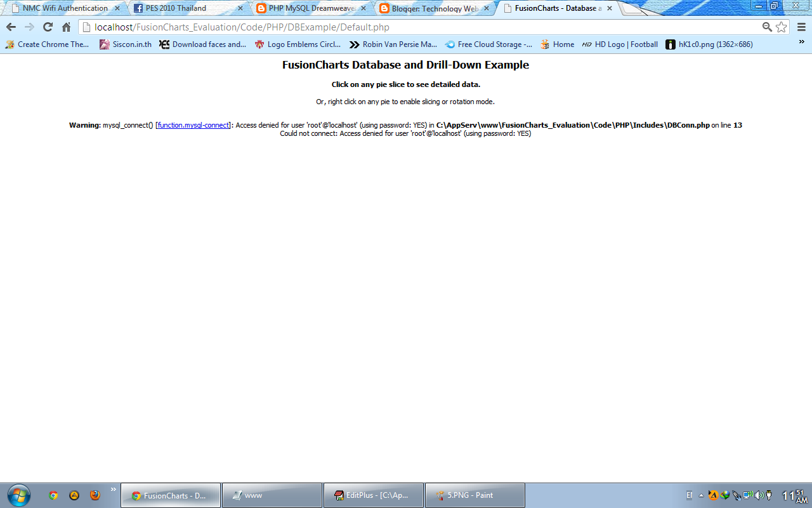Screen dimensions: 812x508
Task: Launch Firefox from quick launch bar
Action: [95, 495]
